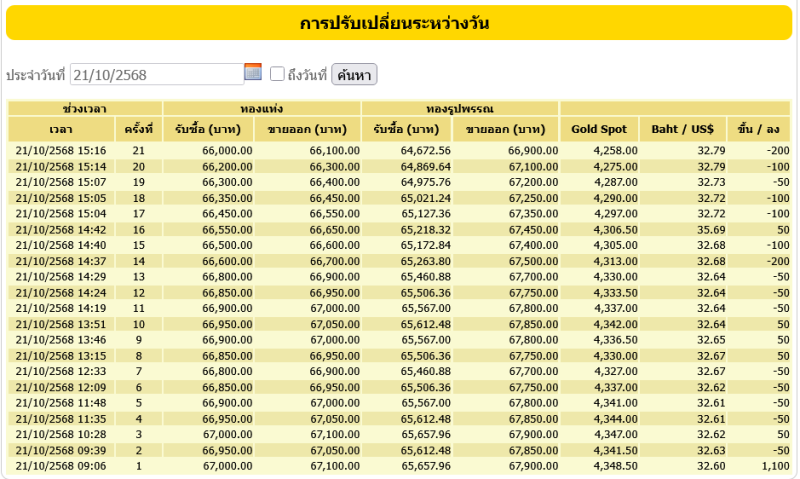Click the ช่วงเวลา group header
Viewport: 800px width, 479px height.
[85, 108]
